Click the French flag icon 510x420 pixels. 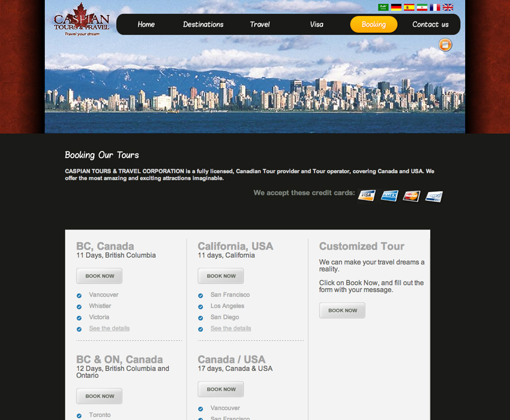pos(435,7)
